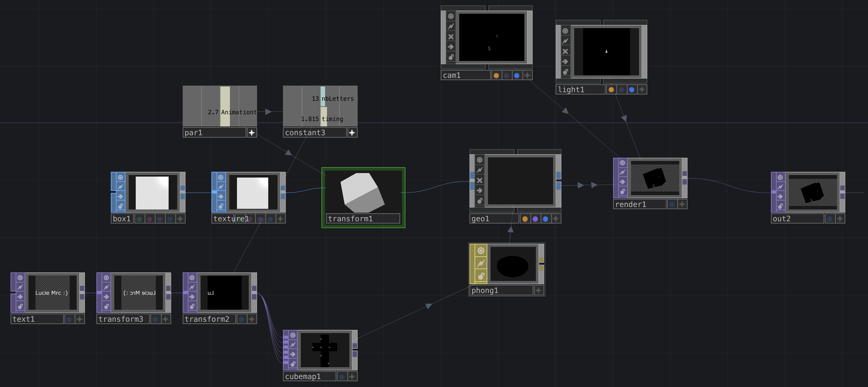The image size is (868, 387).
Task: Click cubemap1's viewer active circle icon
Action: pyautogui.click(x=293, y=335)
